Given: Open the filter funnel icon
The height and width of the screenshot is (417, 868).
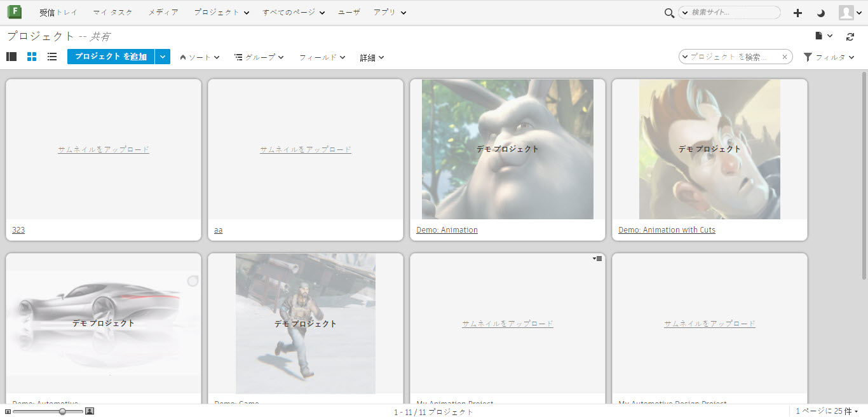Looking at the screenshot, I should (x=808, y=57).
